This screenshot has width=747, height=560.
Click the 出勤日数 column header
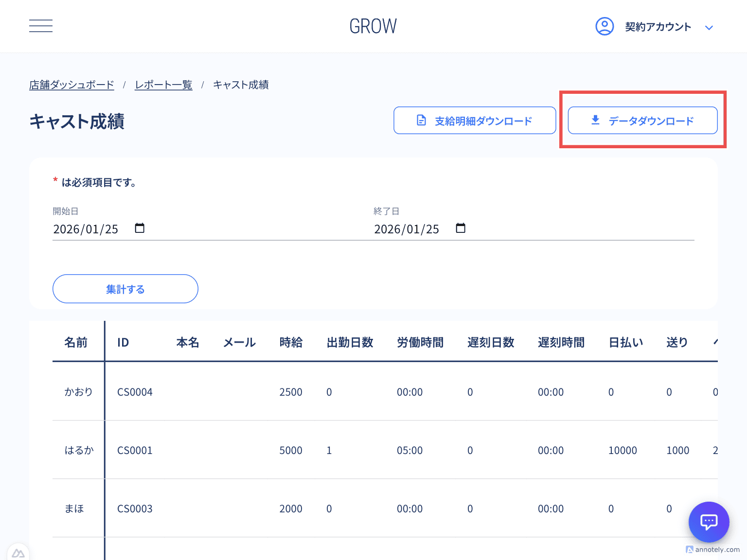coord(350,342)
